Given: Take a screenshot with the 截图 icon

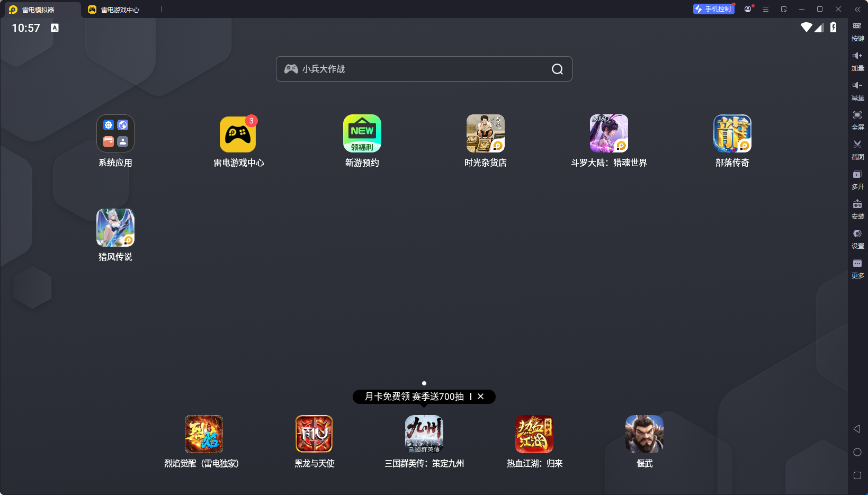Looking at the screenshot, I should point(857,150).
